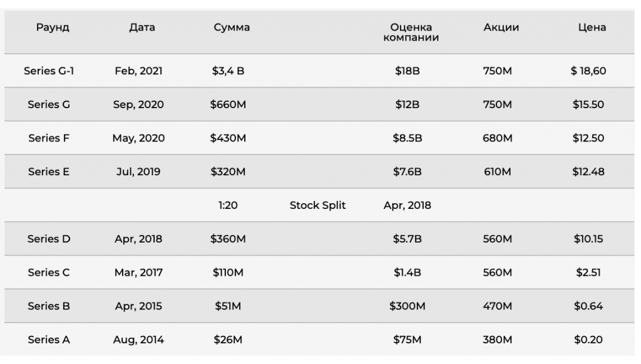Screen dimensions: 641x364
Task: Select the $8.5B valuation in Series F
Action: [407, 138]
